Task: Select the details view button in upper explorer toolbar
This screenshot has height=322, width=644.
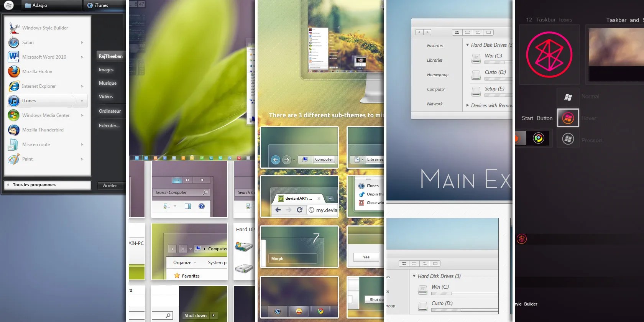Action: pos(478,33)
